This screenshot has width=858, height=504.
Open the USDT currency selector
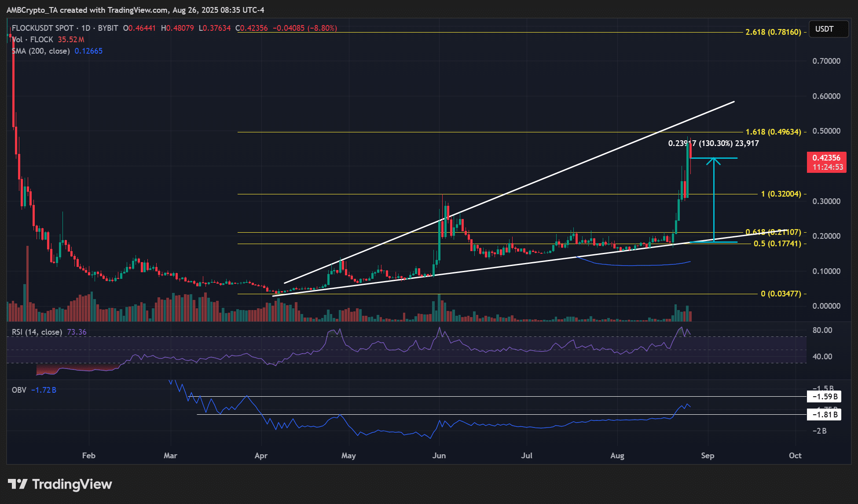point(828,29)
